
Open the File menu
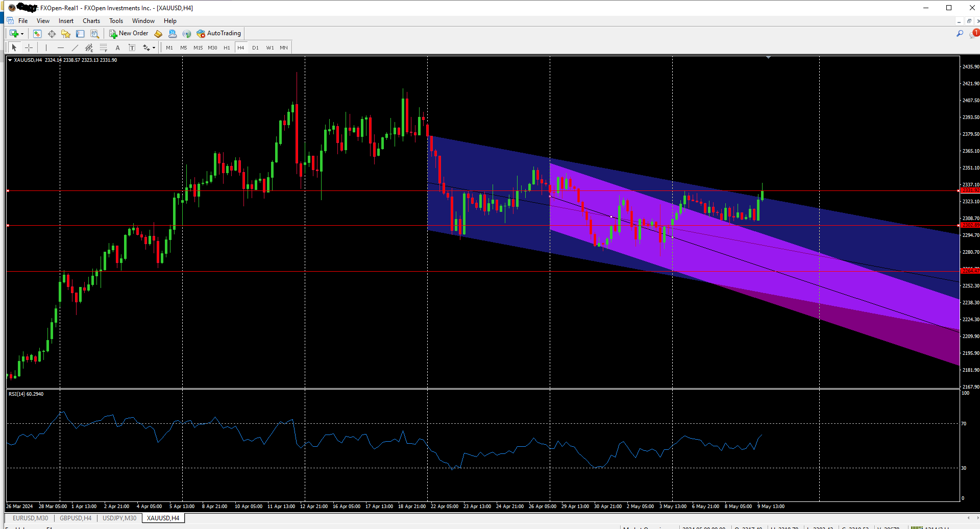(x=23, y=21)
